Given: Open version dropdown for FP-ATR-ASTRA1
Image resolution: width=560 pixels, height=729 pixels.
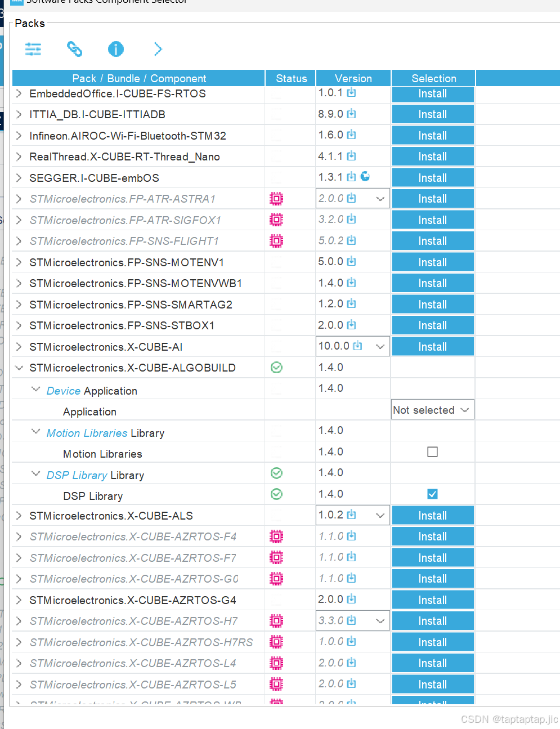Looking at the screenshot, I should pyautogui.click(x=380, y=199).
